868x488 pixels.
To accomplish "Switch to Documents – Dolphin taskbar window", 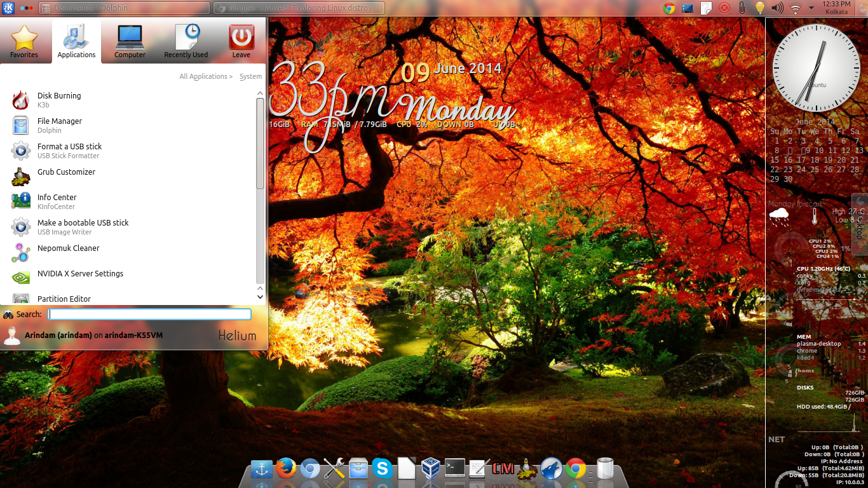I will [124, 8].
